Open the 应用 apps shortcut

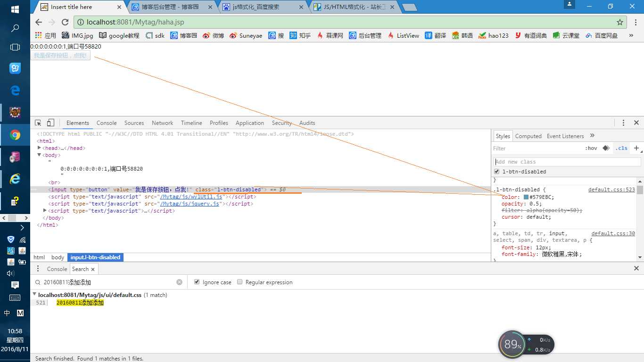(46, 35)
